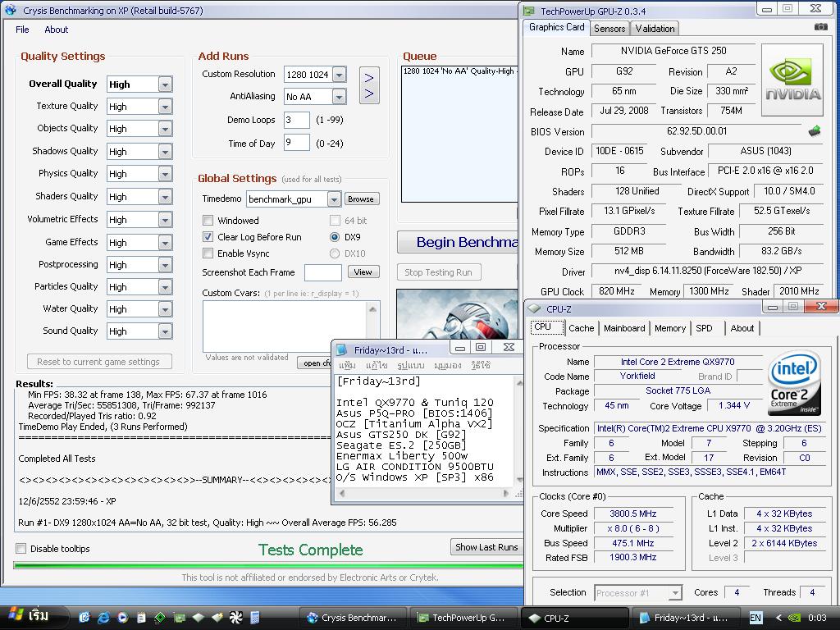Expand the Shadows Quality dropdown
This screenshot has height=630, width=840.
[165, 152]
